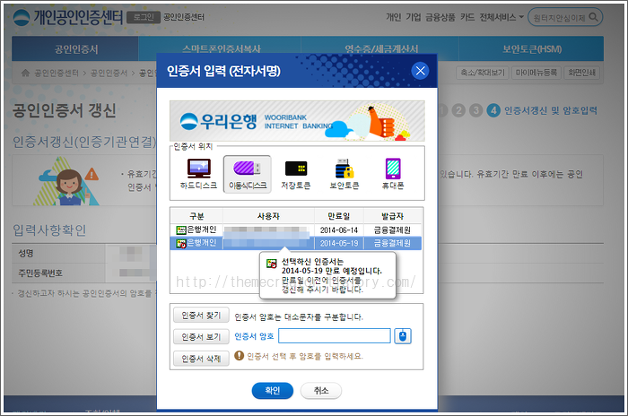Click 공인인증서 breadcrumb link
628x416 pixels.
coord(109,73)
